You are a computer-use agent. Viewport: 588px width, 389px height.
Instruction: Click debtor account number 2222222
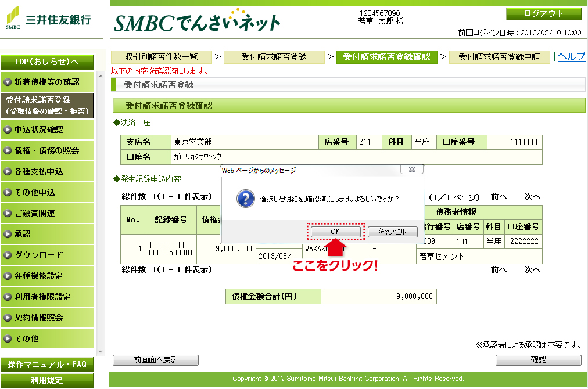524,242
